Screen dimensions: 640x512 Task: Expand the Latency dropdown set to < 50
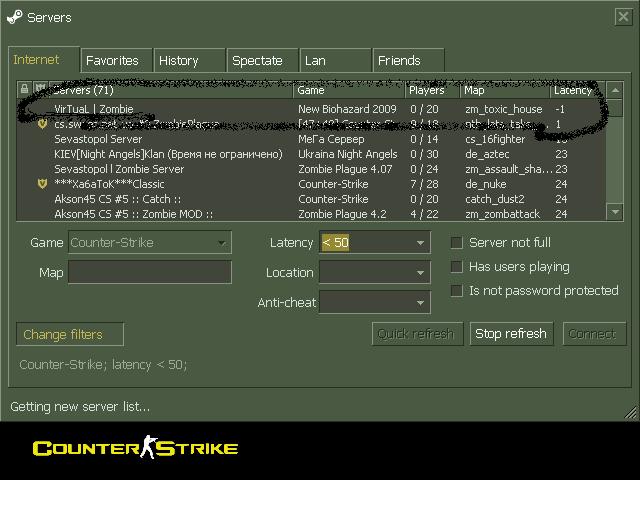click(x=374, y=243)
